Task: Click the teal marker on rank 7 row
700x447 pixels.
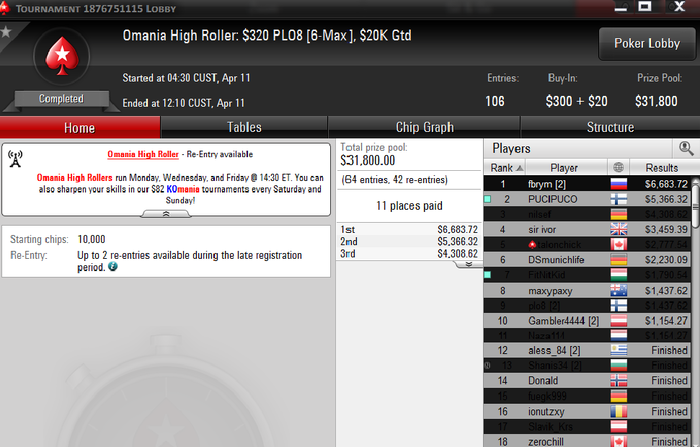Action: 488,275
